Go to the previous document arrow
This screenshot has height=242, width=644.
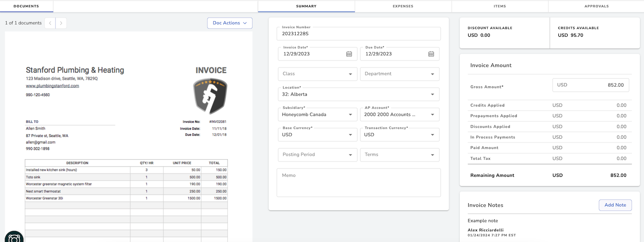tap(50, 23)
